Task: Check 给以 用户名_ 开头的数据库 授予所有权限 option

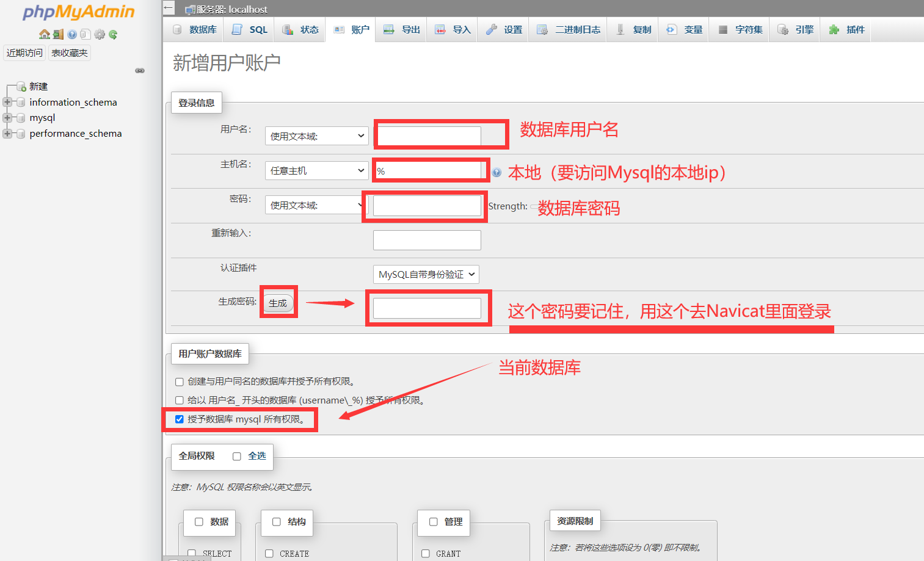Action: (180, 400)
